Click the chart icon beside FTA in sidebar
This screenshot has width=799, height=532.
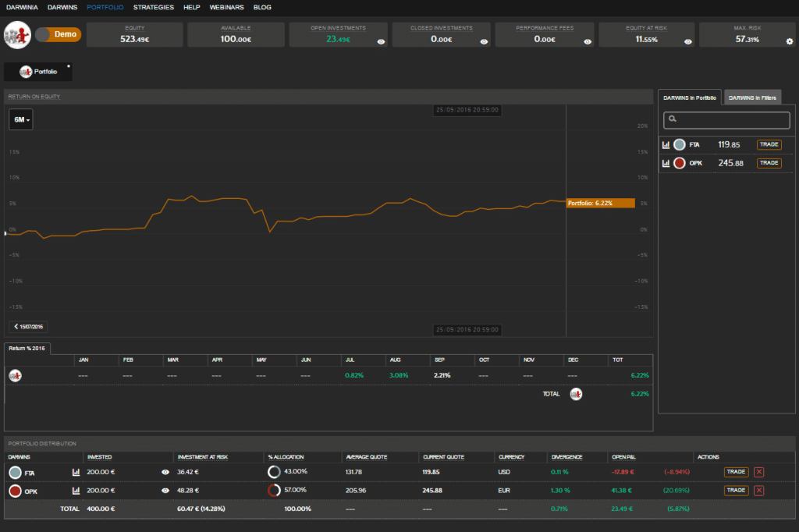click(666, 144)
